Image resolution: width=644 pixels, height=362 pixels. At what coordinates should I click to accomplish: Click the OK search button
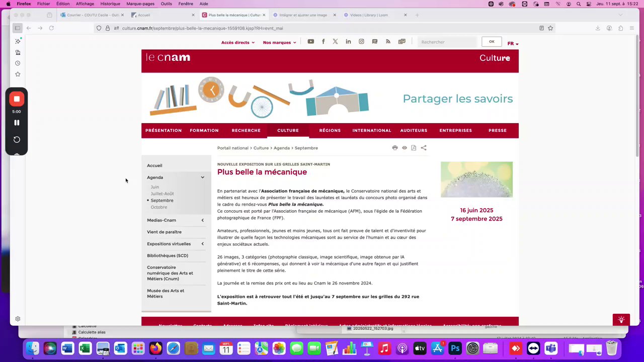pos(492,42)
